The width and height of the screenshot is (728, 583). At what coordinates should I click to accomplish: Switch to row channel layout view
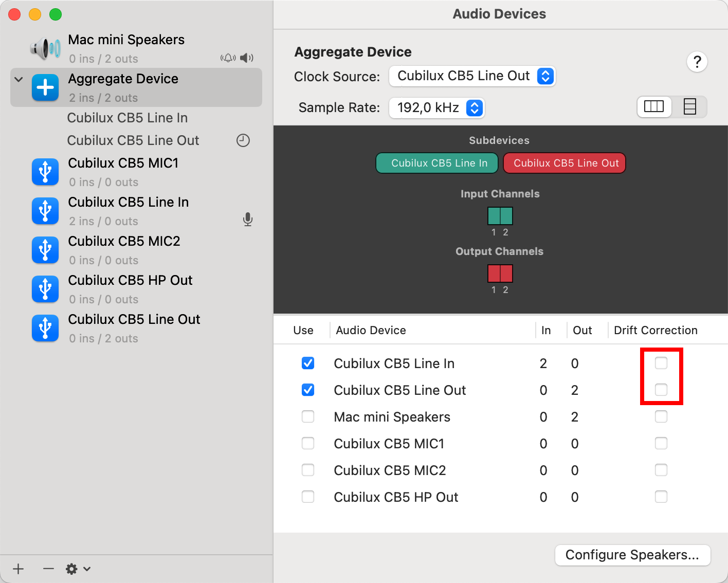coord(689,107)
